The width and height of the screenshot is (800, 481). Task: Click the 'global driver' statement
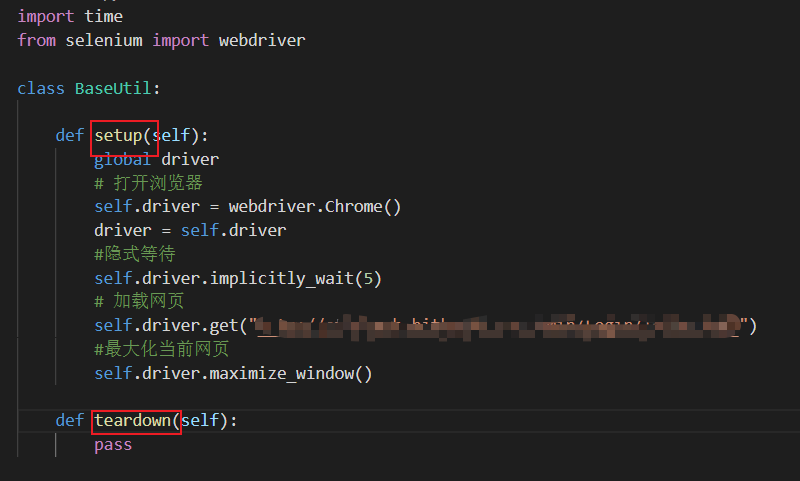click(157, 159)
